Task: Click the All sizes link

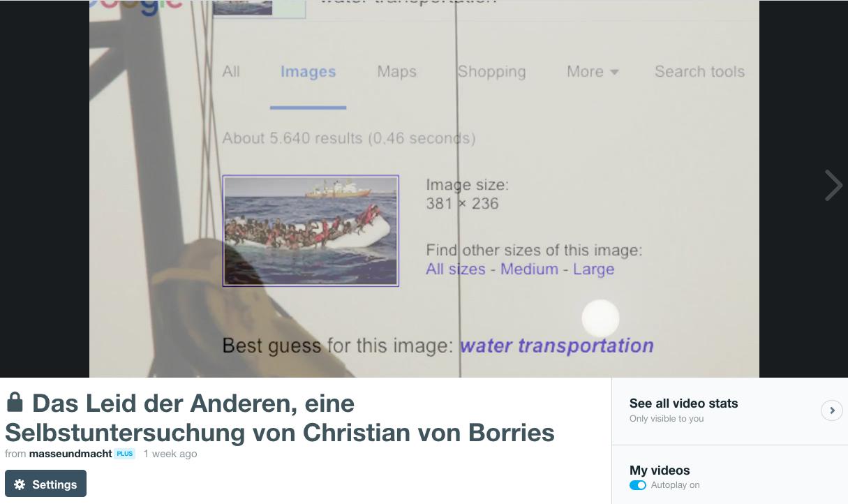Action: (x=456, y=269)
